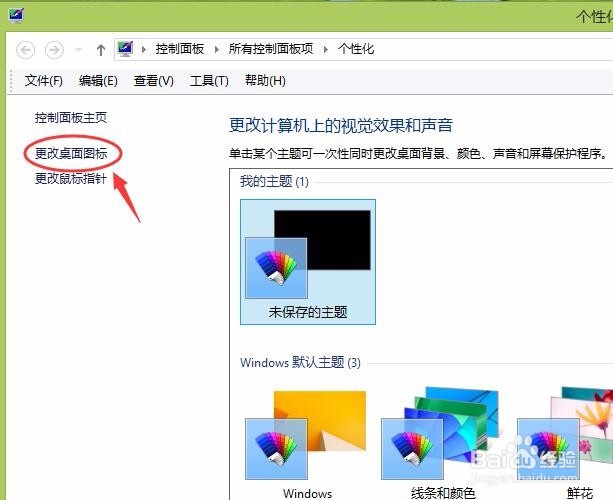The height and width of the screenshot is (500, 613).
Task: Open recent locations dropdown arrow
Action: 78,50
